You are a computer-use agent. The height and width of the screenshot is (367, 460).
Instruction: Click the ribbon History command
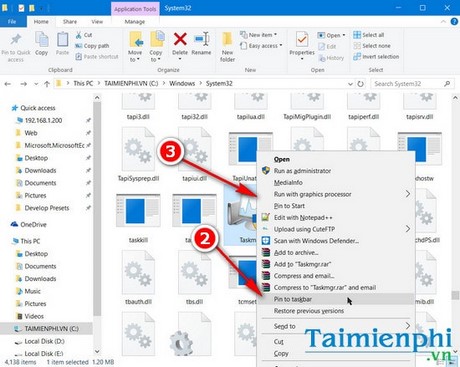point(331,58)
